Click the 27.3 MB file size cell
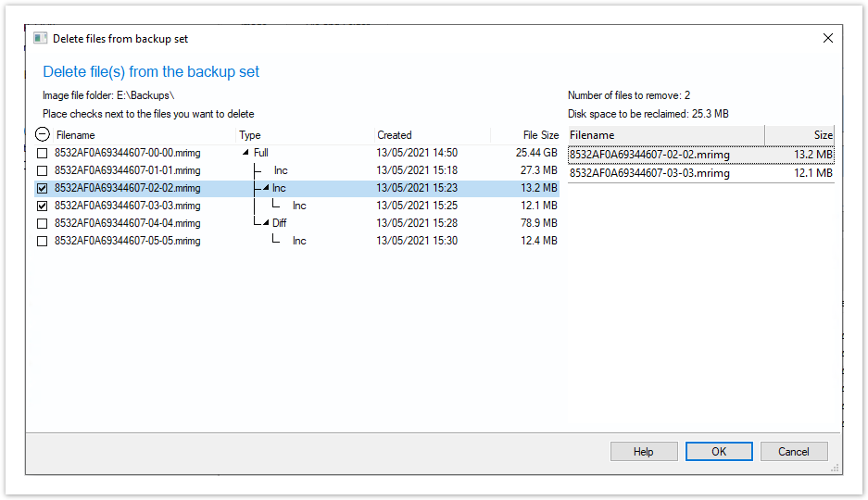 (538, 170)
